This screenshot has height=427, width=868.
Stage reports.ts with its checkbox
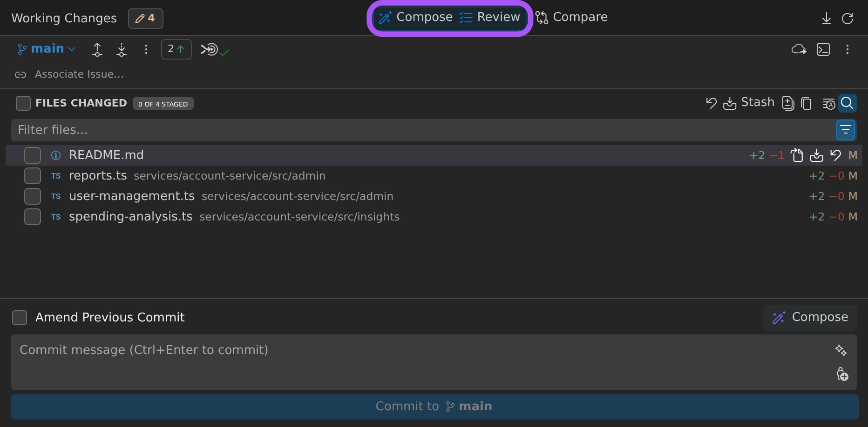coord(33,176)
